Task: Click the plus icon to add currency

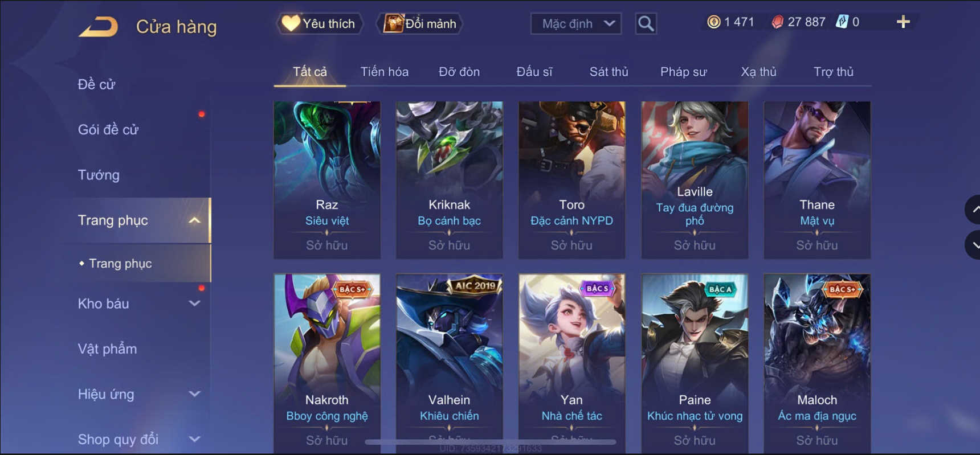Action: [x=903, y=22]
